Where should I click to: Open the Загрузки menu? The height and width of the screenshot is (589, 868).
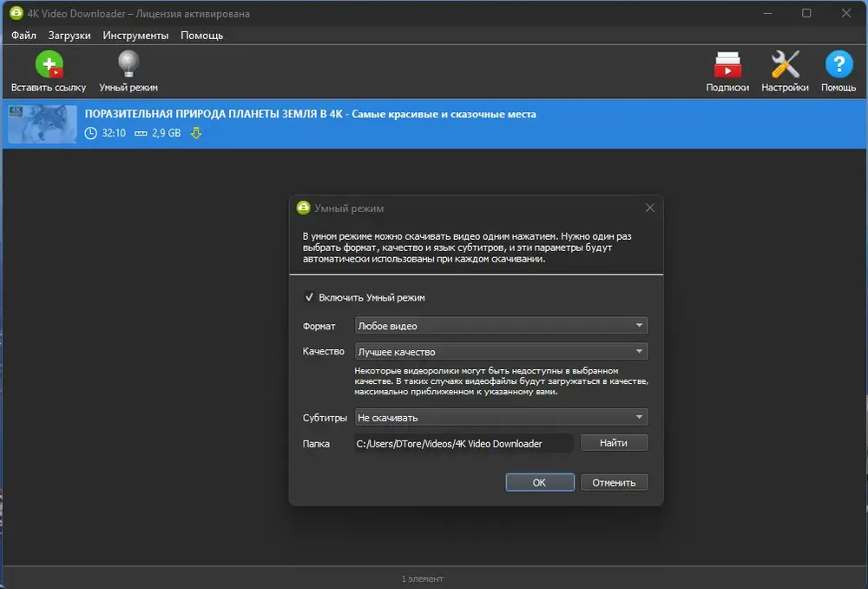point(69,36)
